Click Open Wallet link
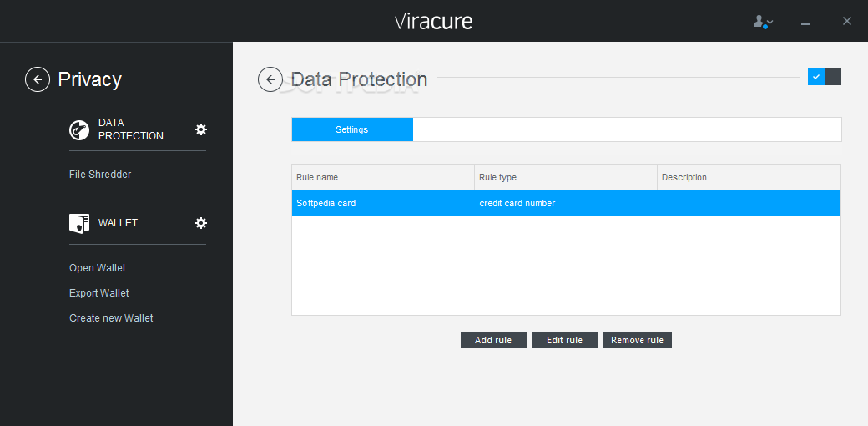The image size is (868, 426). [x=98, y=268]
